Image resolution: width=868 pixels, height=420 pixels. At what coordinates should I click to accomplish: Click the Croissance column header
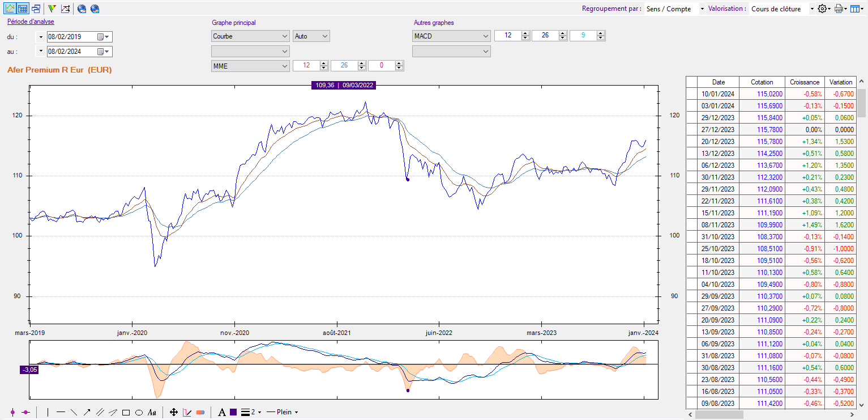click(x=805, y=82)
